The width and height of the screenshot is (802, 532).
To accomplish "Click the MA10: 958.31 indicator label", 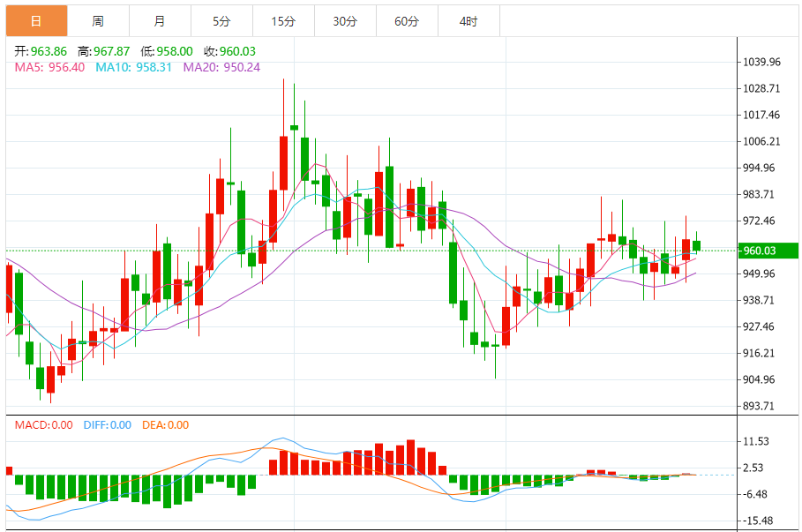I will point(133,68).
